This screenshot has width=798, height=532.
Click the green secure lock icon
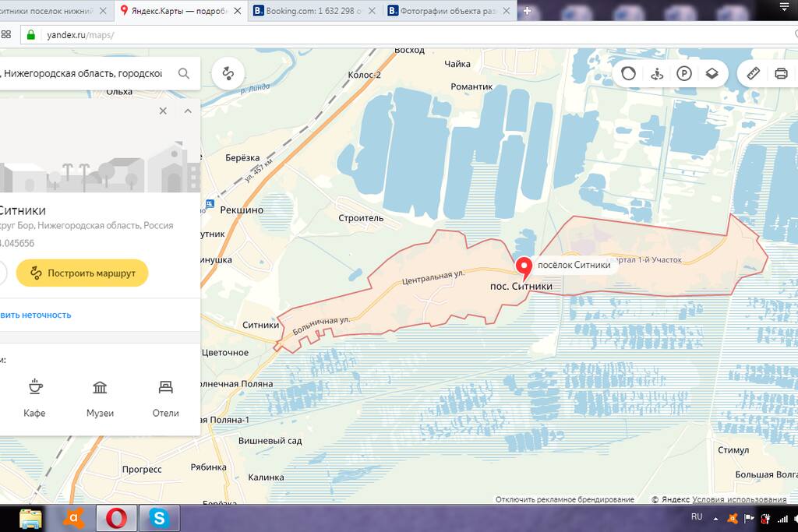pos(31,34)
